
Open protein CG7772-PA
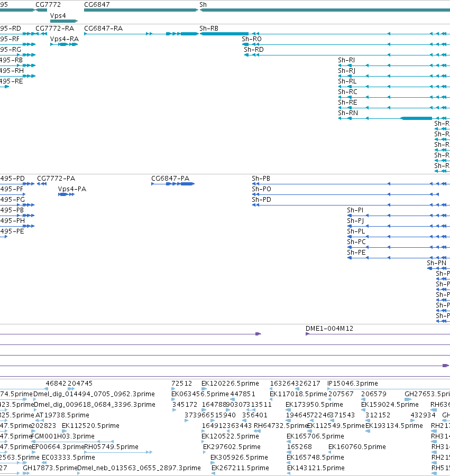(56, 179)
